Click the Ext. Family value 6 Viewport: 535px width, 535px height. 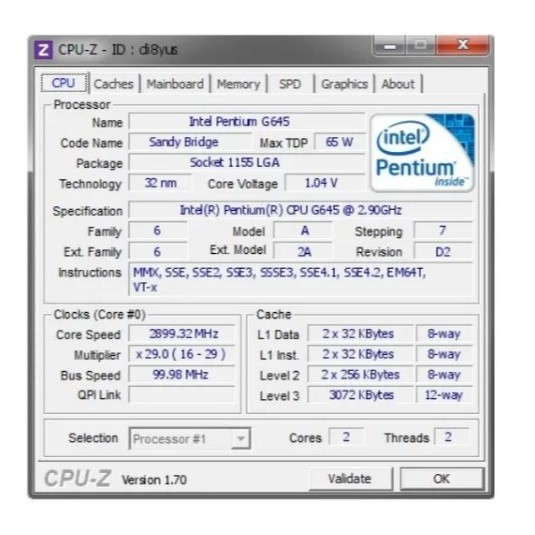[158, 251]
